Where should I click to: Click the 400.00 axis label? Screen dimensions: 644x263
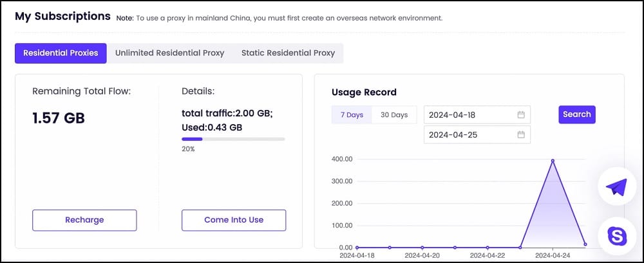pos(341,159)
